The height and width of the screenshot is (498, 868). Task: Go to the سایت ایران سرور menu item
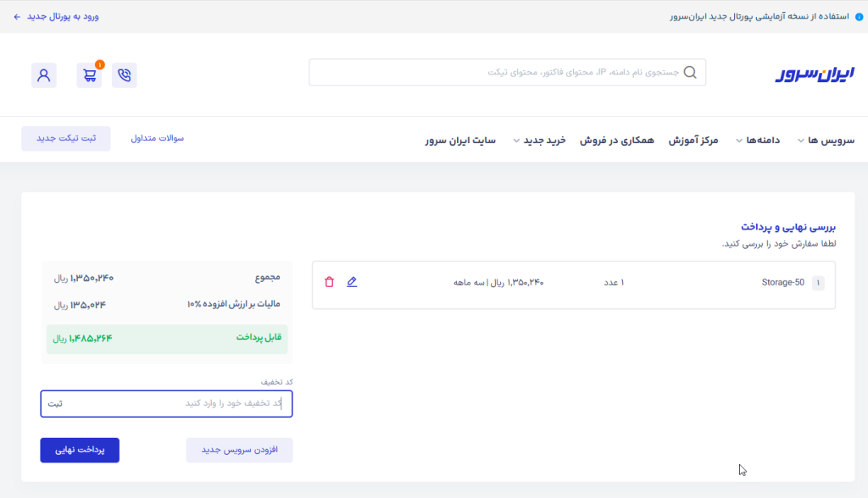click(x=460, y=140)
